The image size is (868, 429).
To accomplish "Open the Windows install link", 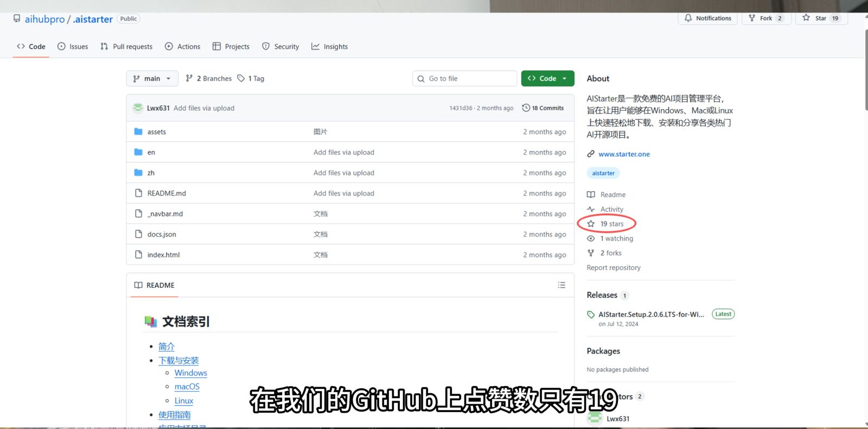I will click(x=191, y=373).
